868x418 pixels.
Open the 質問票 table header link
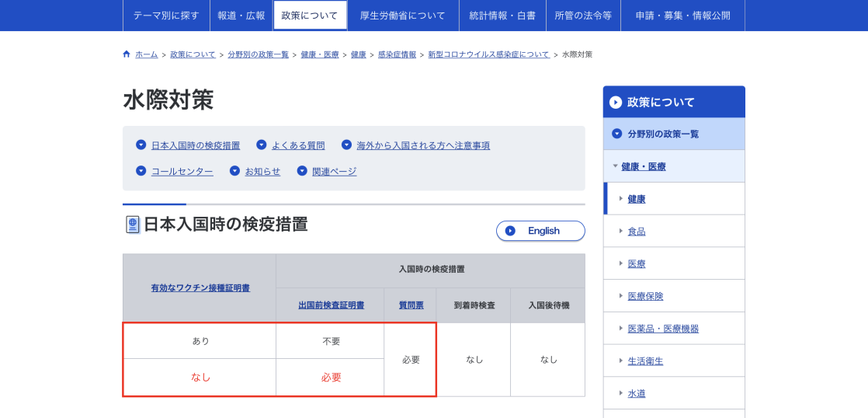tap(411, 305)
